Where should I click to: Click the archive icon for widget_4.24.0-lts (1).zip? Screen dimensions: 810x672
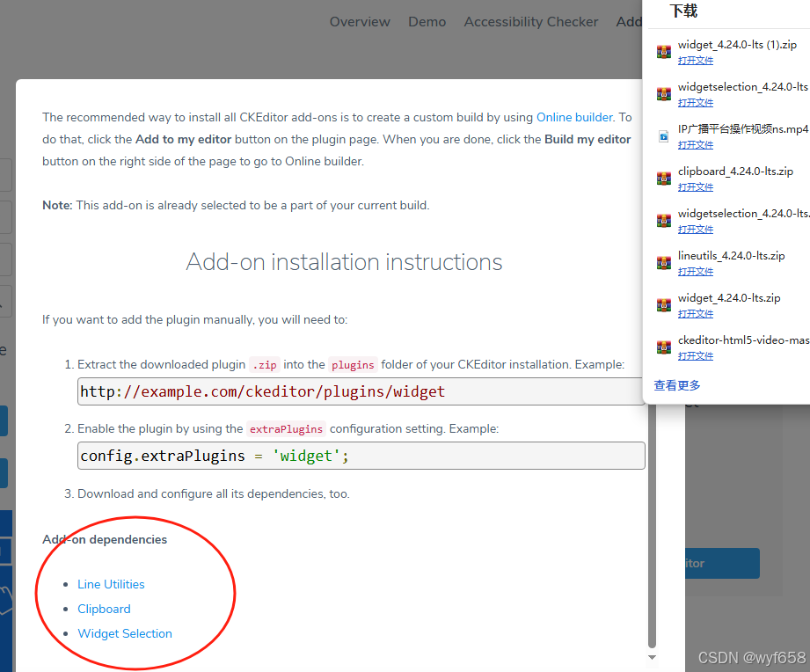point(664,52)
